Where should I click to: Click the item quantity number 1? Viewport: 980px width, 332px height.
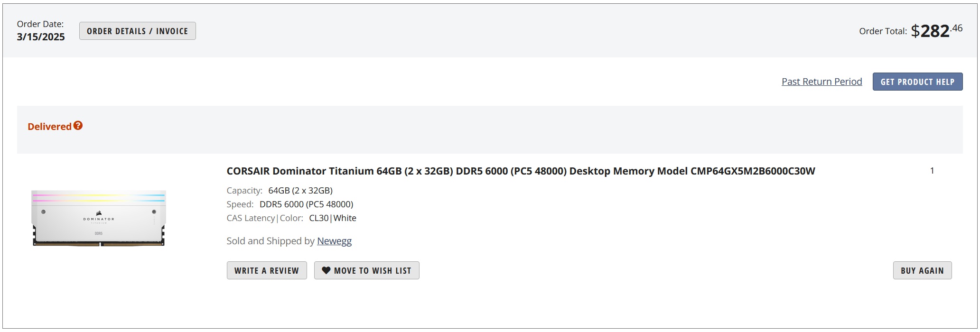point(932,171)
